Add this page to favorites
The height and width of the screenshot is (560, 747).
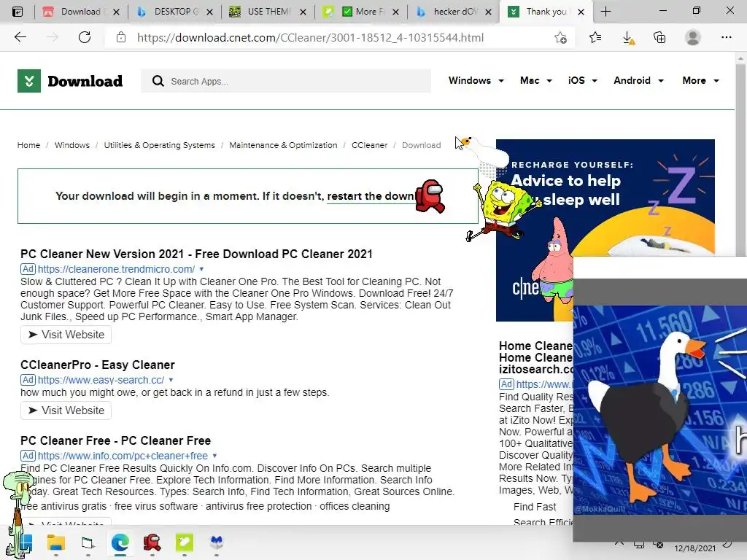click(561, 37)
